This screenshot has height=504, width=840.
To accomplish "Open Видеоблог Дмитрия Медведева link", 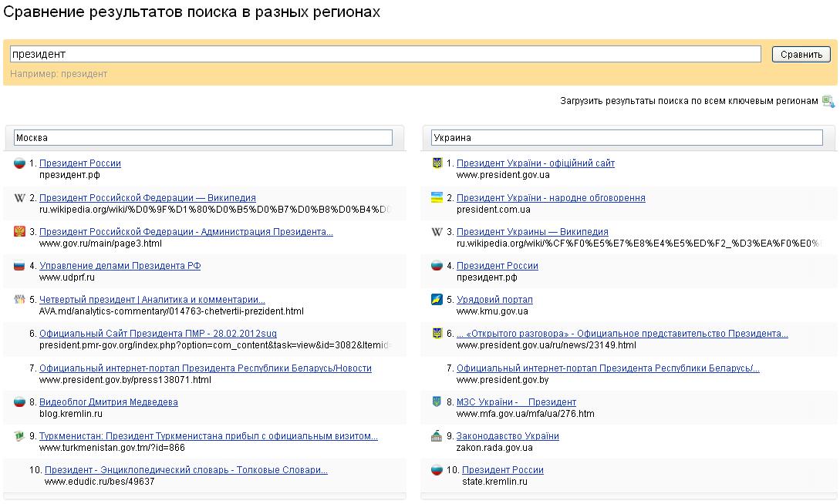I will [108, 402].
